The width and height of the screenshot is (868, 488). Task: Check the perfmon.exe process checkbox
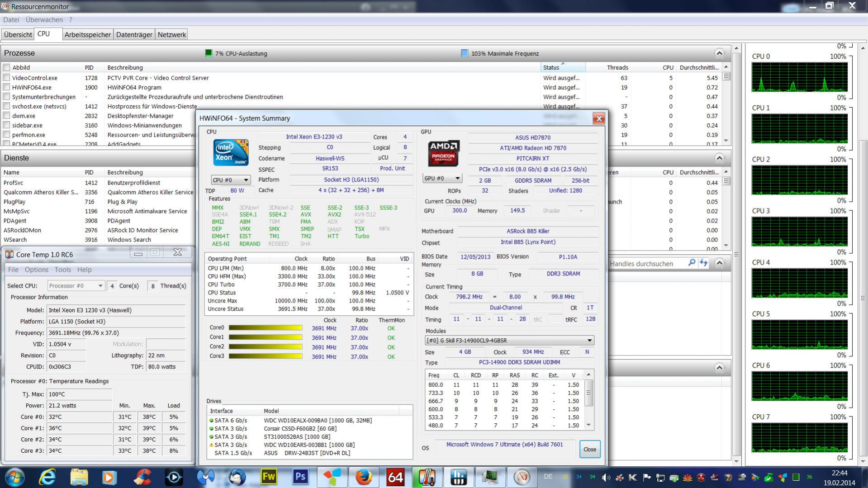[x=6, y=135]
